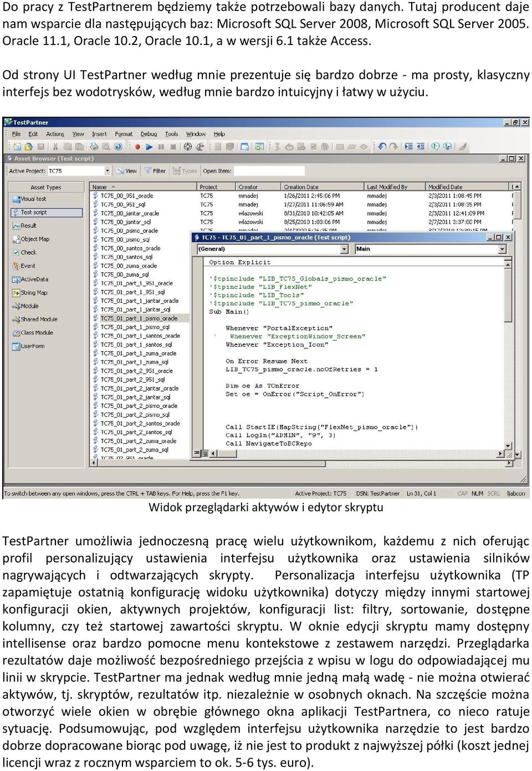
Task: Open the Help menu
Action: (219, 134)
